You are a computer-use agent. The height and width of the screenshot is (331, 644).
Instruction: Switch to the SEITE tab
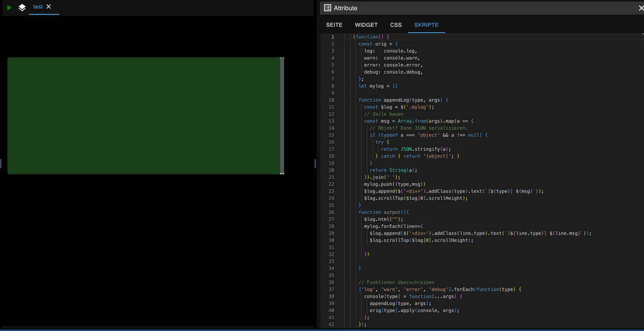coord(334,25)
